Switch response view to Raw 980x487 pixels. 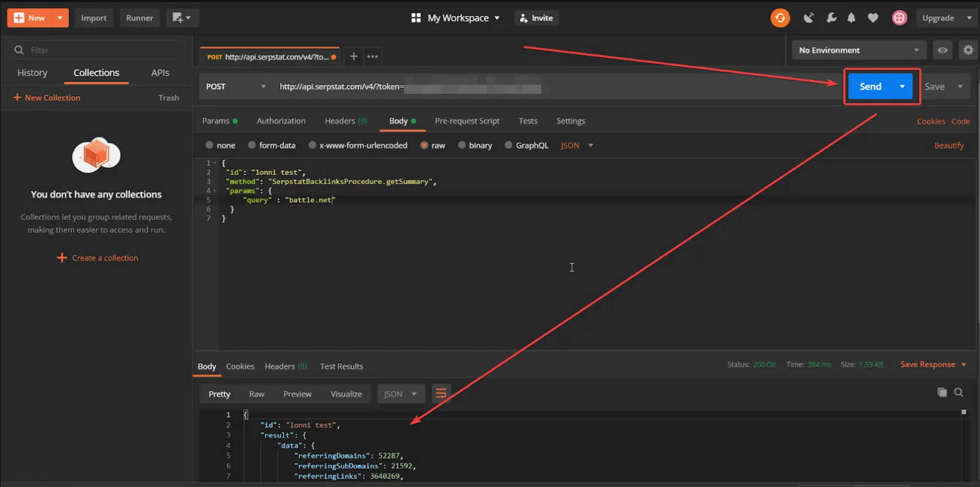[257, 394]
